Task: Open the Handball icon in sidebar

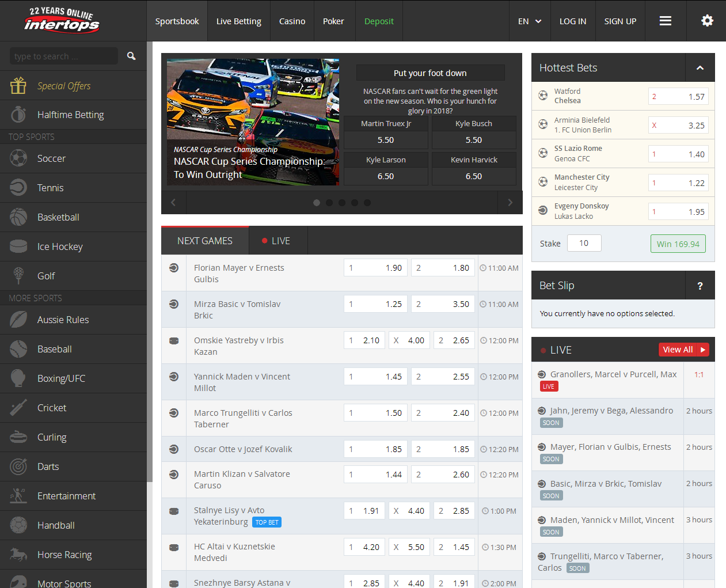Action: [18, 525]
